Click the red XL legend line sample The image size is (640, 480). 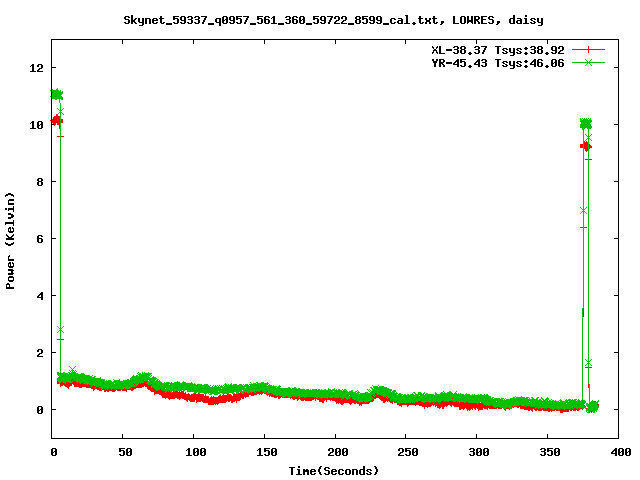tap(588, 50)
